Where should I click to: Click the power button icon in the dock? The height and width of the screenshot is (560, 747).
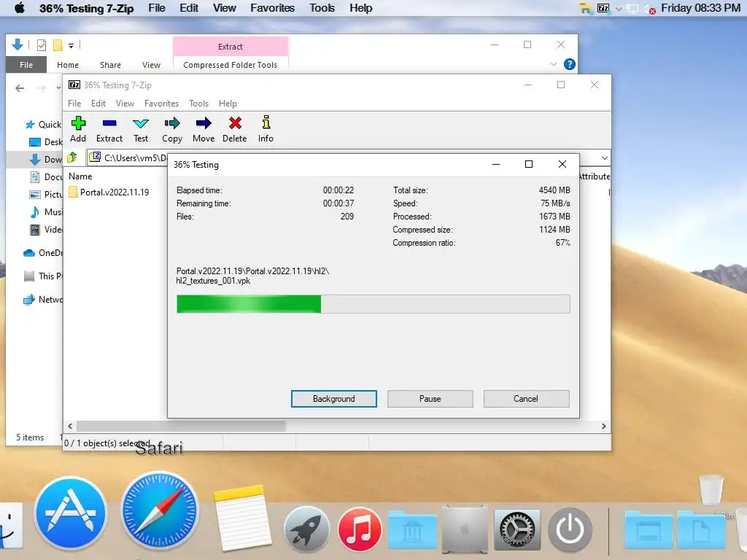click(x=570, y=529)
